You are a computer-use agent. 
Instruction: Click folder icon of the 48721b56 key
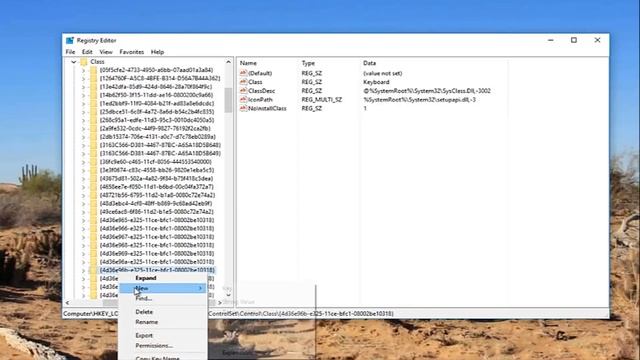click(93, 196)
